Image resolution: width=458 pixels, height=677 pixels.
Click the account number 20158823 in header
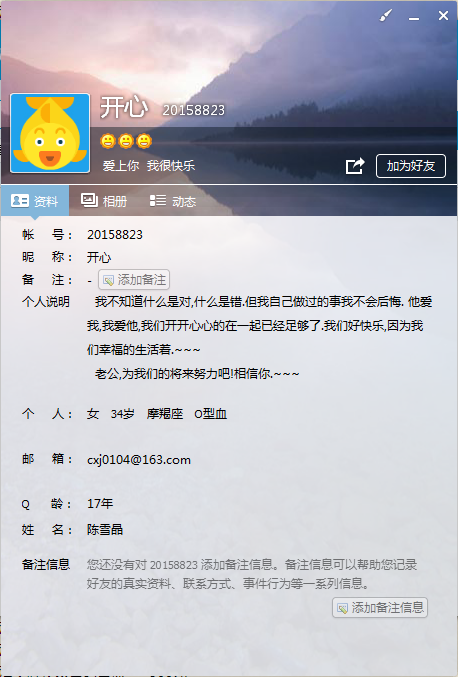(193, 111)
